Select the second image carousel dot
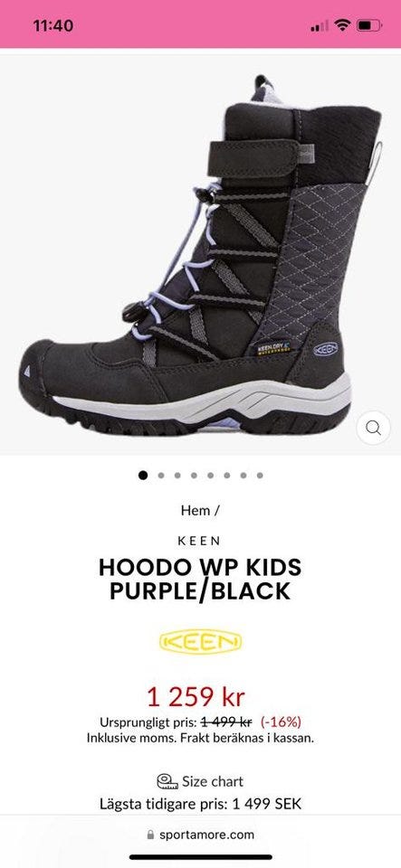The width and height of the screenshot is (401, 868). click(x=160, y=475)
